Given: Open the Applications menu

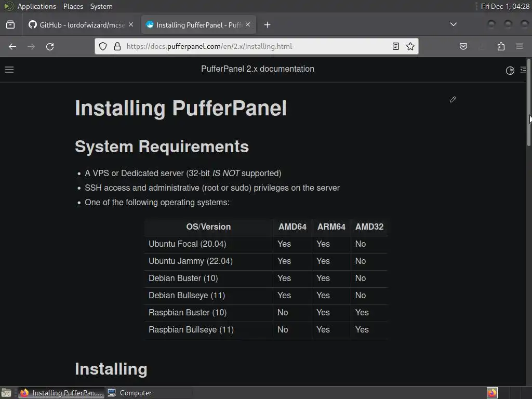Looking at the screenshot, I should click(37, 6).
